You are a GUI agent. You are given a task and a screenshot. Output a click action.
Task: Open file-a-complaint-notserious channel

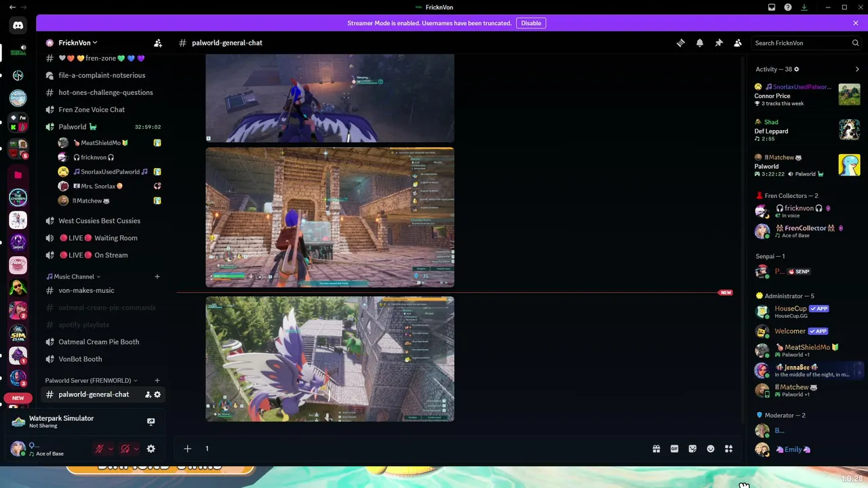pos(103,75)
